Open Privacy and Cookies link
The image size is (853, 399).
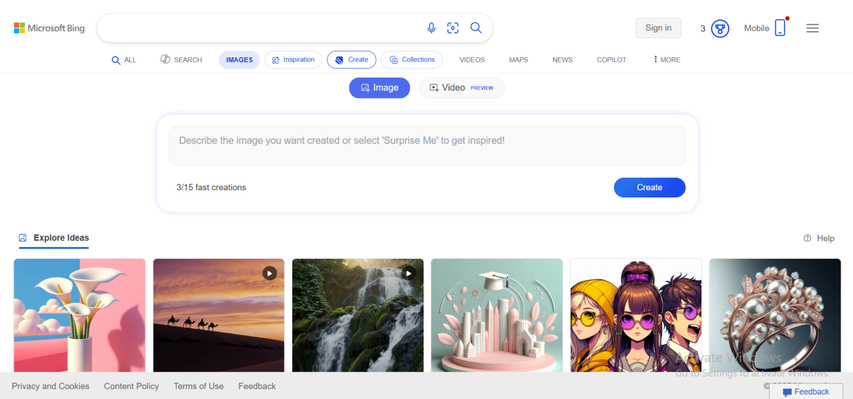coord(51,386)
